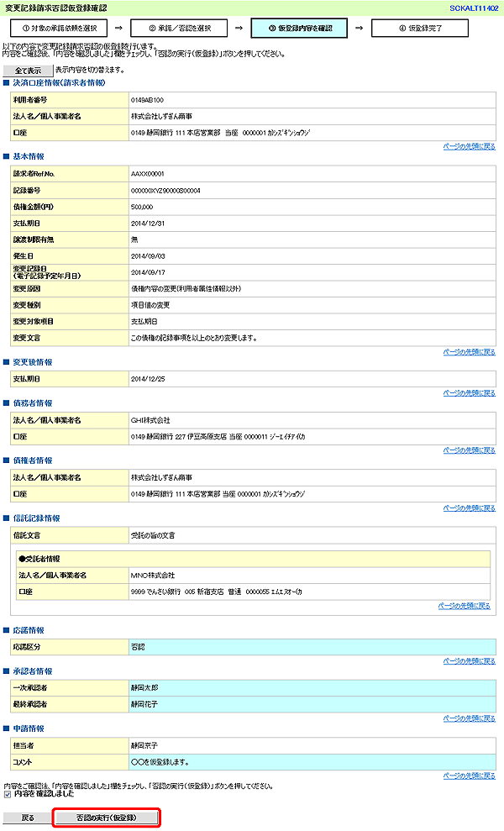Screen dimensions: 504x831
Task: Click the 信託文言 value 受託の旨の文言
Action: tap(153, 536)
